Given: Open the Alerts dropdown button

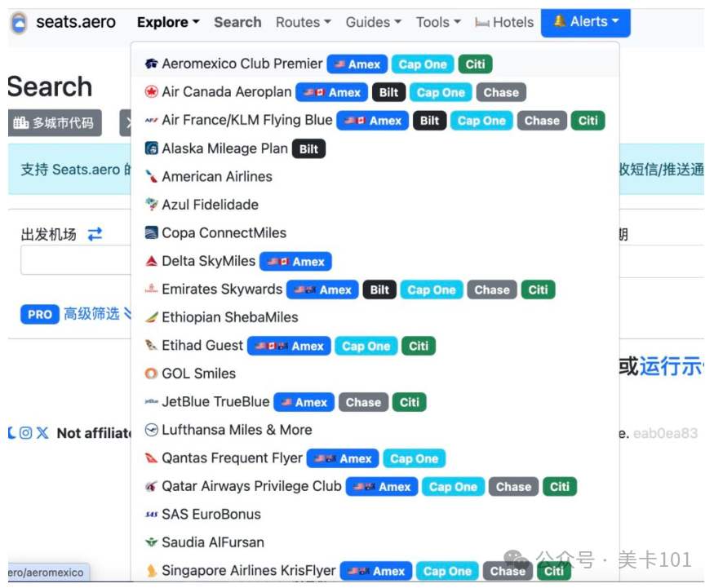Looking at the screenshot, I should tap(585, 22).
